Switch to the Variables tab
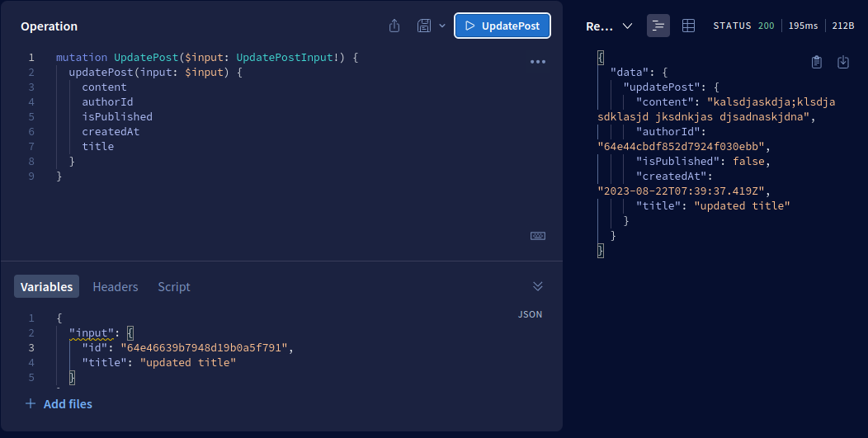 46,286
